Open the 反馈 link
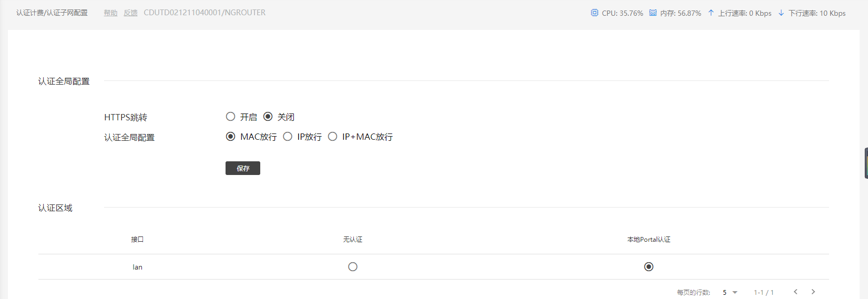Screen dimensions: 868x299 point(130,13)
